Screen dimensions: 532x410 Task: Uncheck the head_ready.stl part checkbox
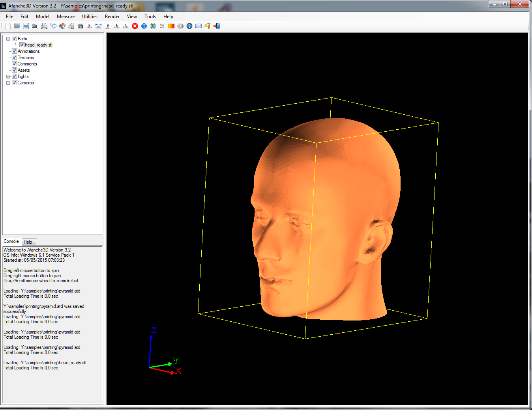[x=22, y=45]
